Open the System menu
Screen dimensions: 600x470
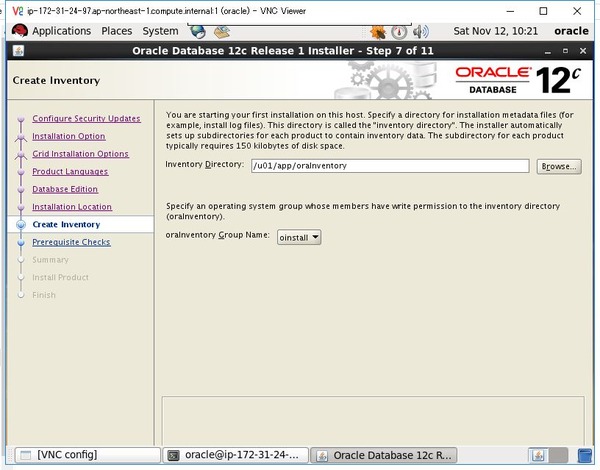point(160,31)
